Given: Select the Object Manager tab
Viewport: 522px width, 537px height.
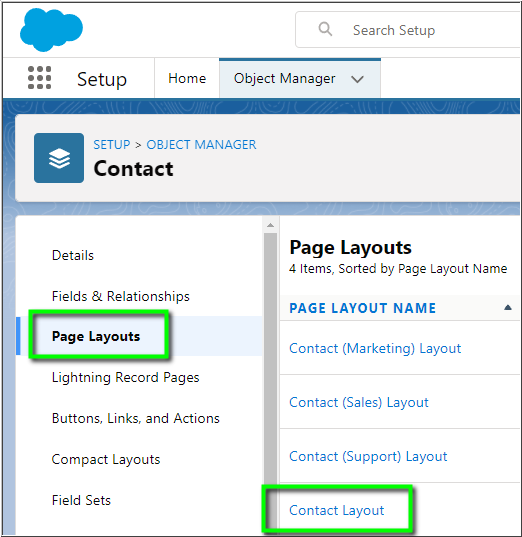Looking at the screenshot, I should pyautogui.click(x=284, y=78).
